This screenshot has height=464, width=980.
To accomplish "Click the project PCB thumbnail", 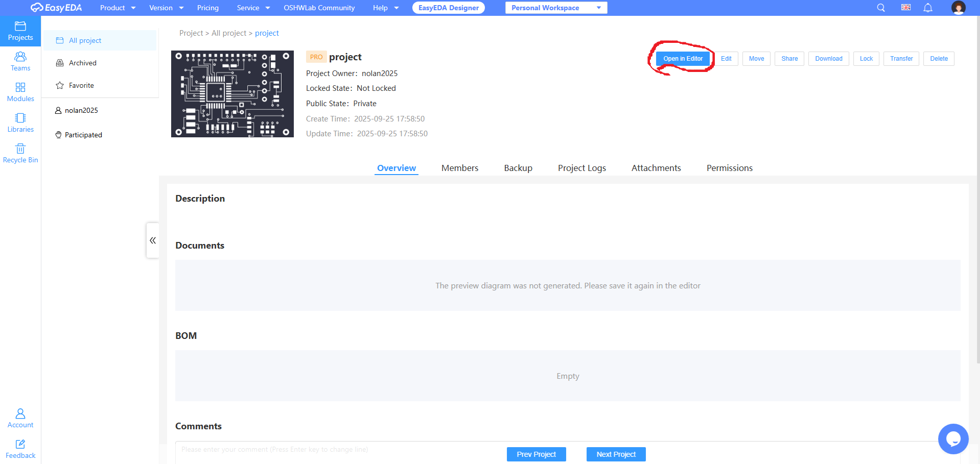I will pyautogui.click(x=232, y=94).
